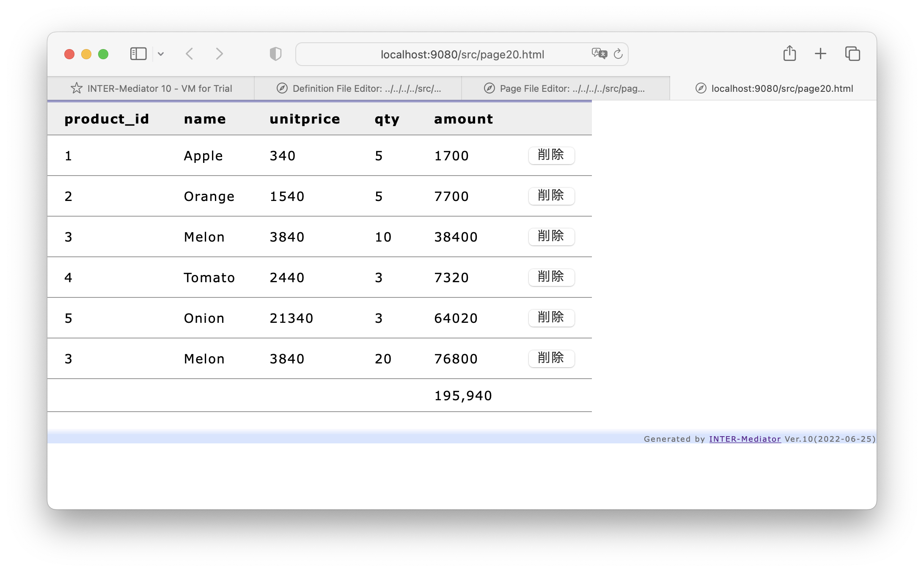Click amount 7700 in Orange row

click(451, 197)
